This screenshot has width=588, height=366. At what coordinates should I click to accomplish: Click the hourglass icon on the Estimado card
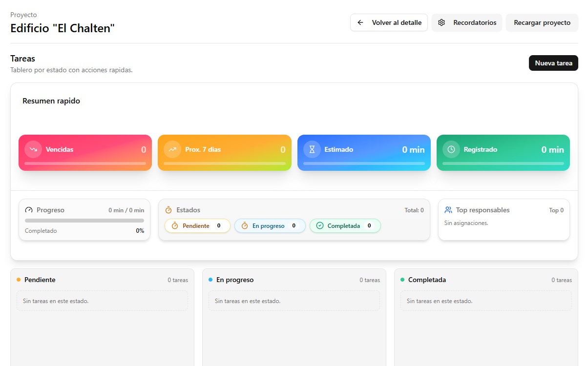(x=312, y=149)
